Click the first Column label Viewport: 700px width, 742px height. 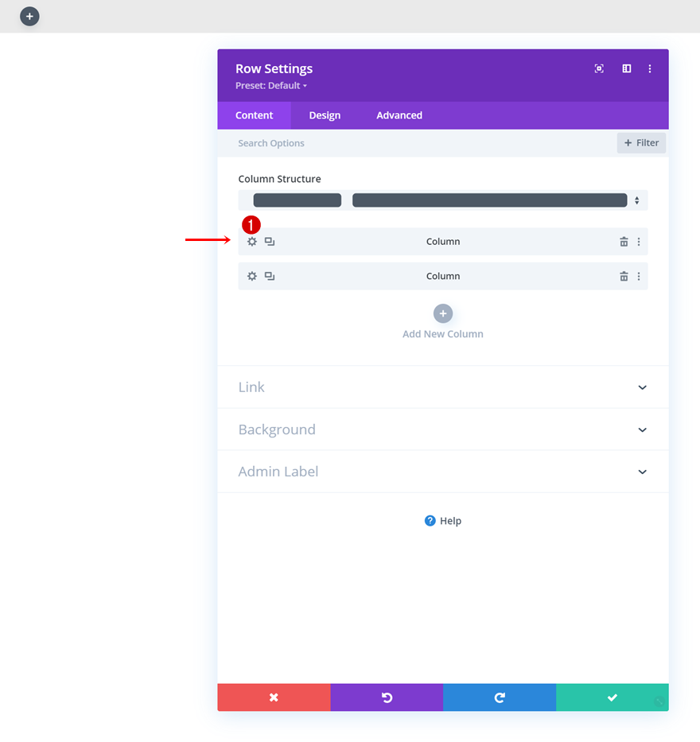[x=443, y=241]
